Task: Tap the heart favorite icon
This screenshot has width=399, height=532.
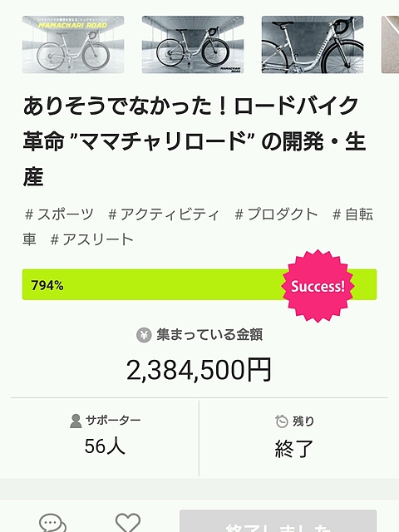Action: pos(128,523)
